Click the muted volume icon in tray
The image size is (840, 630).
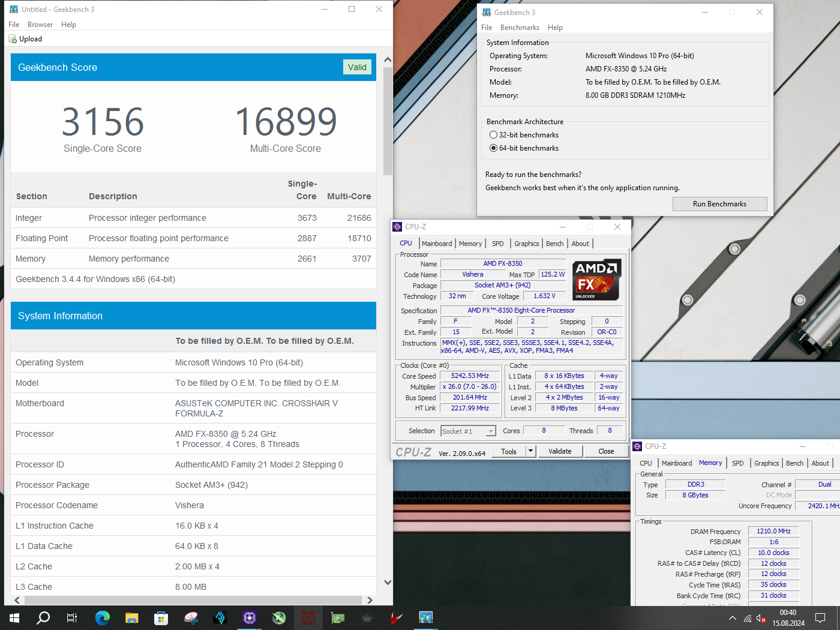(x=761, y=618)
